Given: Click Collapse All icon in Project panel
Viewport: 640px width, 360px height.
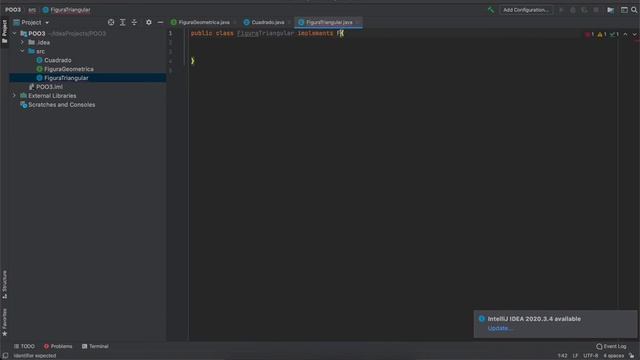Looking at the screenshot, I should click(134, 22).
